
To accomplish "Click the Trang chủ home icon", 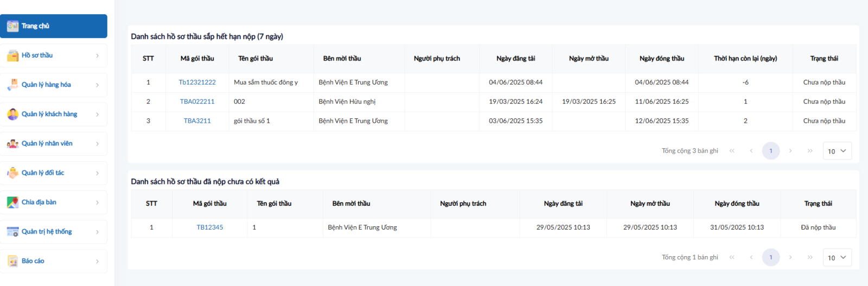I will [12, 26].
